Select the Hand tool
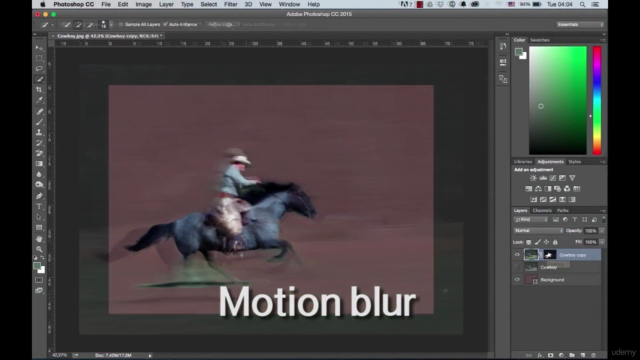Image resolution: width=640 pixels, height=360 pixels. click(x=39, y=239)
